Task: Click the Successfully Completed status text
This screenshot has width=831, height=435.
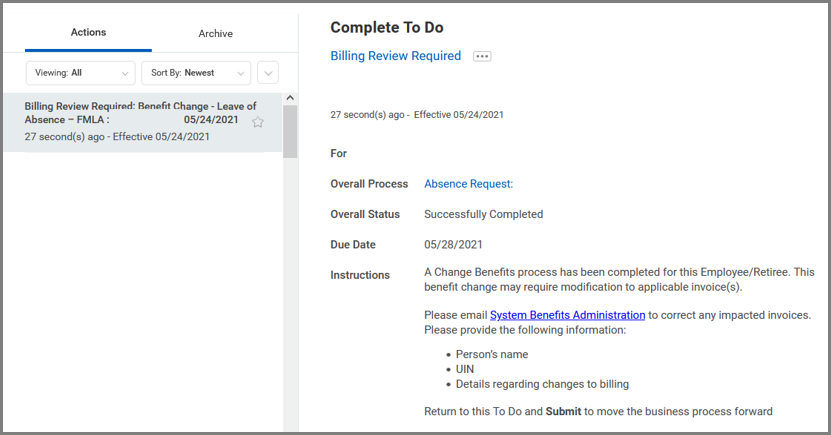Action: click(483, 214)
